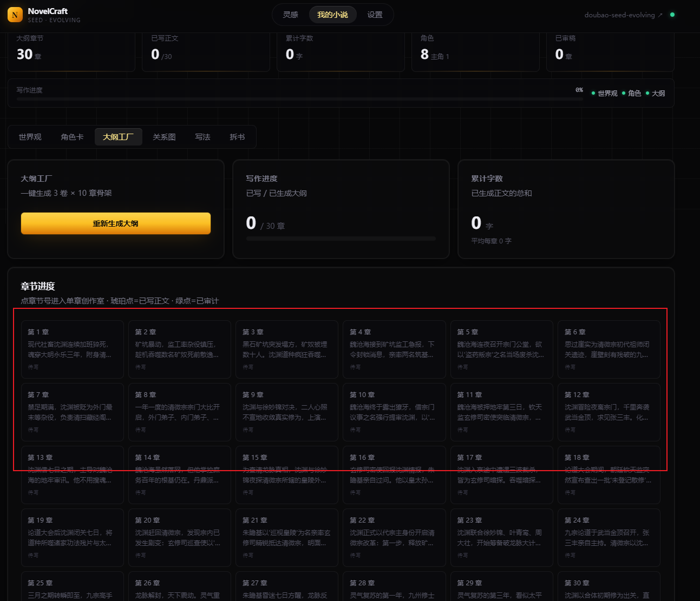The image size is (700, 601).
Task: Open the 设置 navigation tab
Action: point(375,15)
